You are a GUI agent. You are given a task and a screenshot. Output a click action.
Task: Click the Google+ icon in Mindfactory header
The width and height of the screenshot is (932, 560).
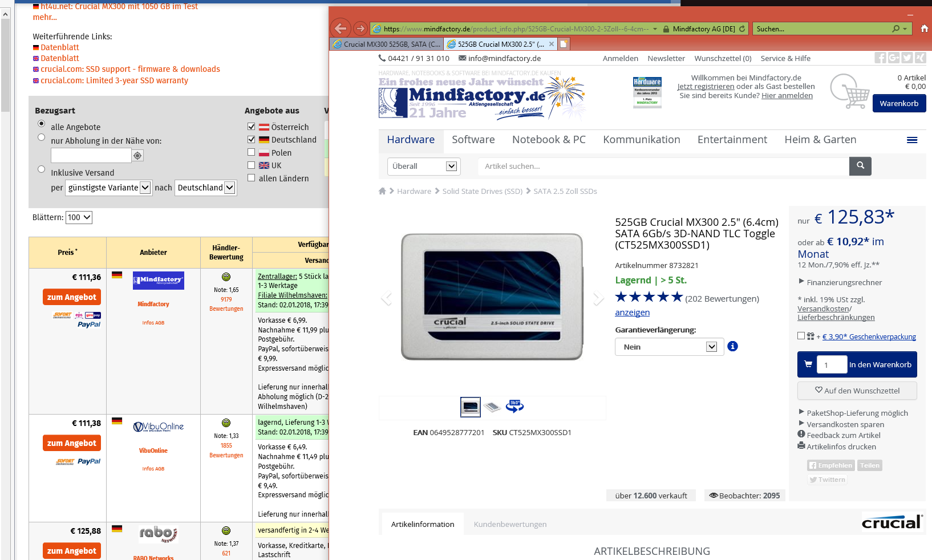coord(894,58)
